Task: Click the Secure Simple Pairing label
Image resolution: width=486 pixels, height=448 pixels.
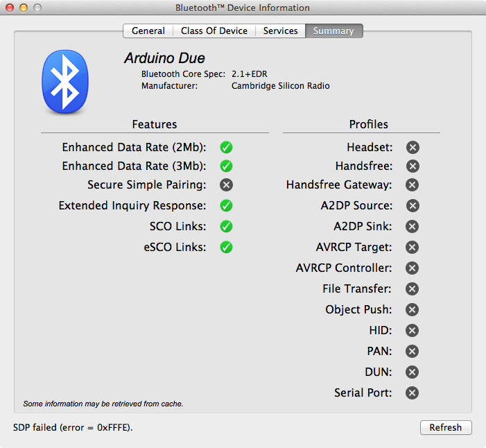Action: [146, 184]
